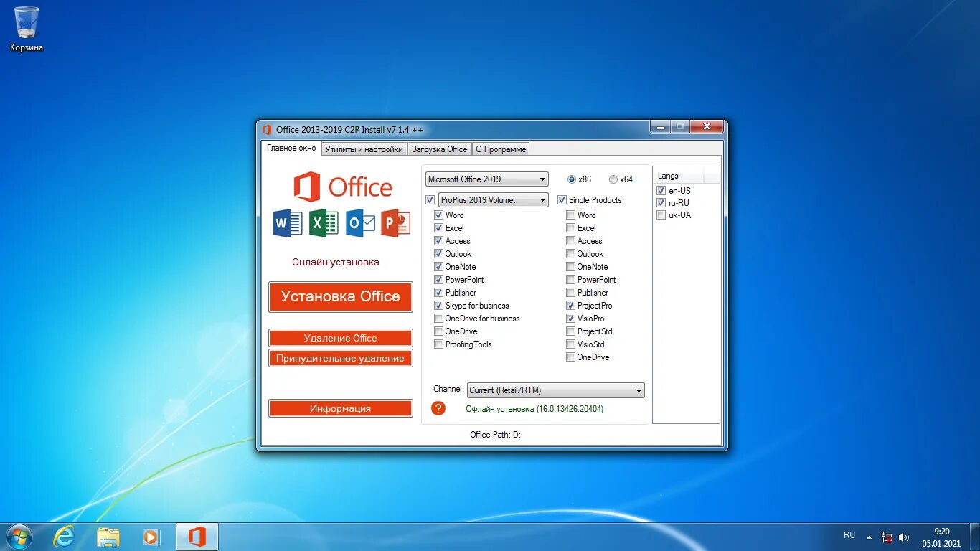980x551 pixels.
Task: Click the Excel icon under the Office logo
Action: click(x=324, y=223)
